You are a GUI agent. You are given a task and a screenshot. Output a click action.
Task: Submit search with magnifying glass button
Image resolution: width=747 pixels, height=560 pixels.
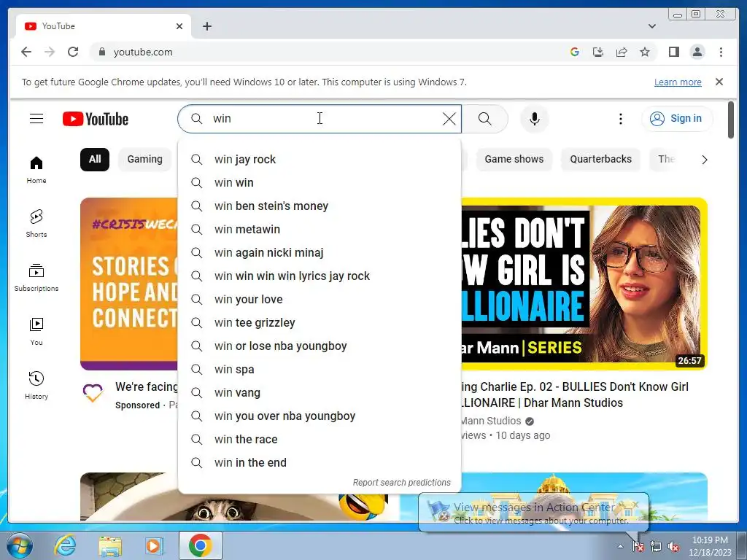coord(484,119)
